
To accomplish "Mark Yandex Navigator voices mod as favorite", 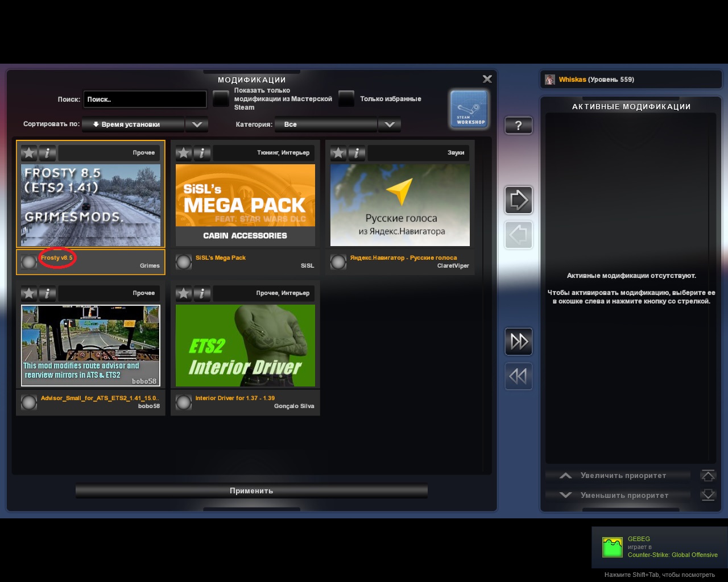I will [338, 153].
